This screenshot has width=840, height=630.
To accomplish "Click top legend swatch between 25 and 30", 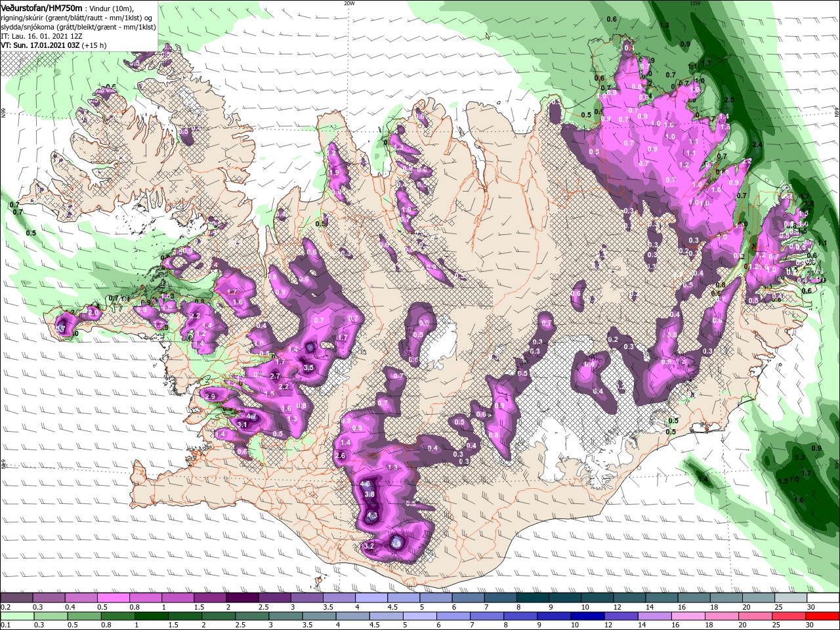I will [790, 598].
